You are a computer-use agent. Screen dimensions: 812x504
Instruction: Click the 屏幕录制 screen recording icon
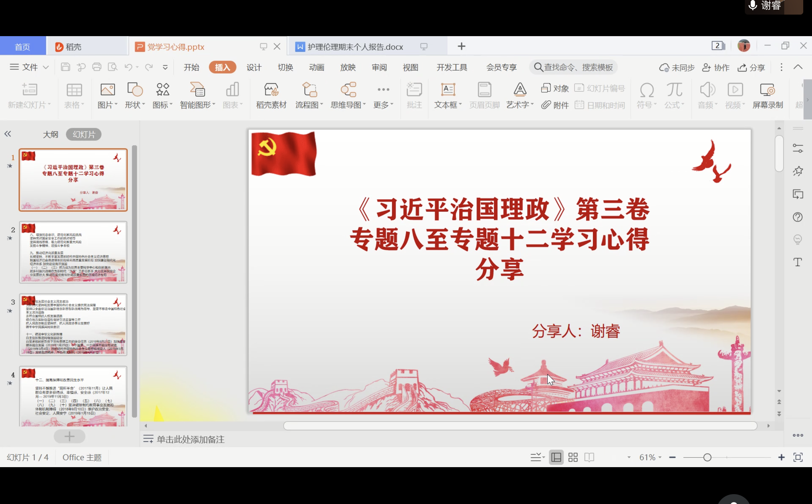pyautogui.click(x=767, y=90)
